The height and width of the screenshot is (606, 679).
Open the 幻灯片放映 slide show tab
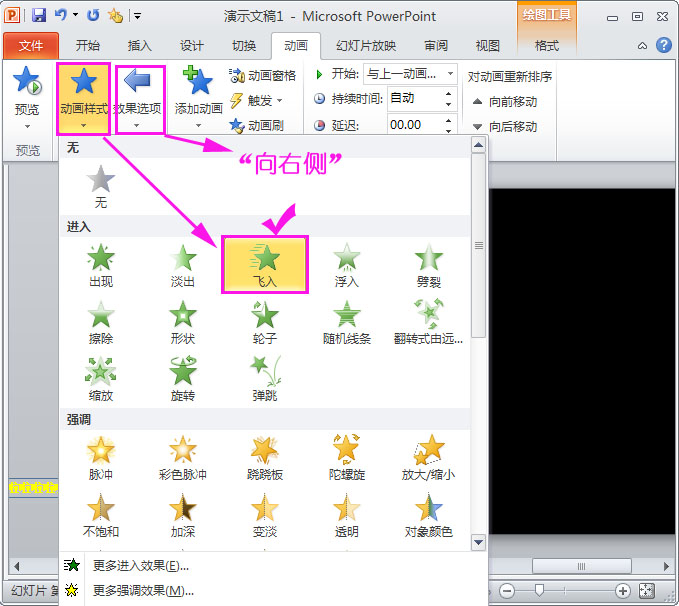click(366, 45)
